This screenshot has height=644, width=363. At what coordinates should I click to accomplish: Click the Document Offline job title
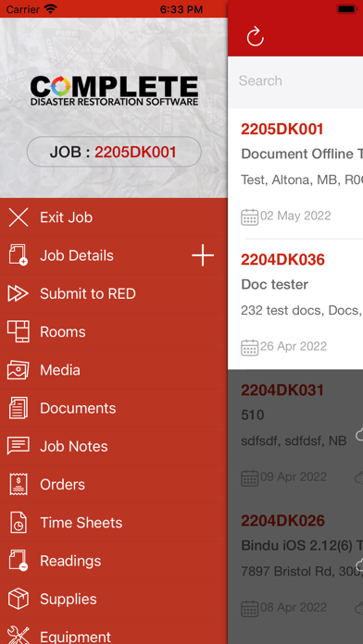(302, 154)
